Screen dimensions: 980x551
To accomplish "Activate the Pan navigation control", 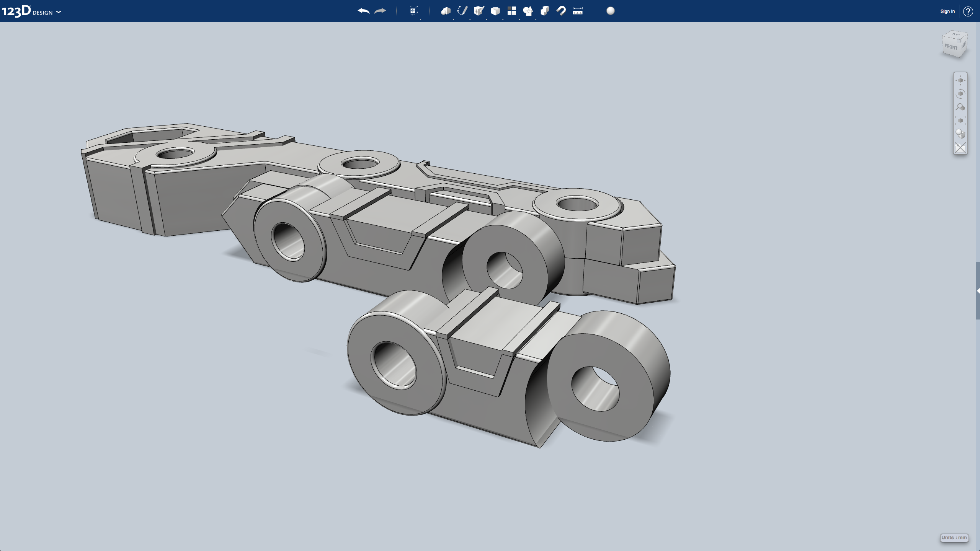I will [x=961, y=80].
